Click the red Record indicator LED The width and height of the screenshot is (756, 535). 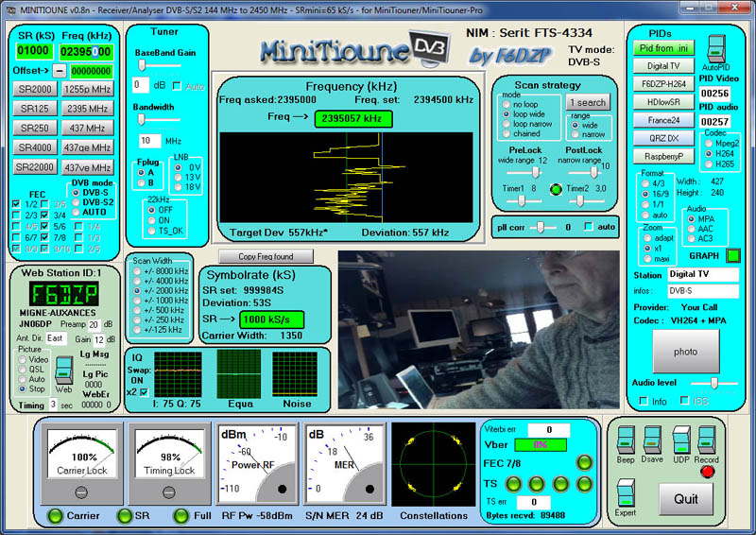point(707,472)
